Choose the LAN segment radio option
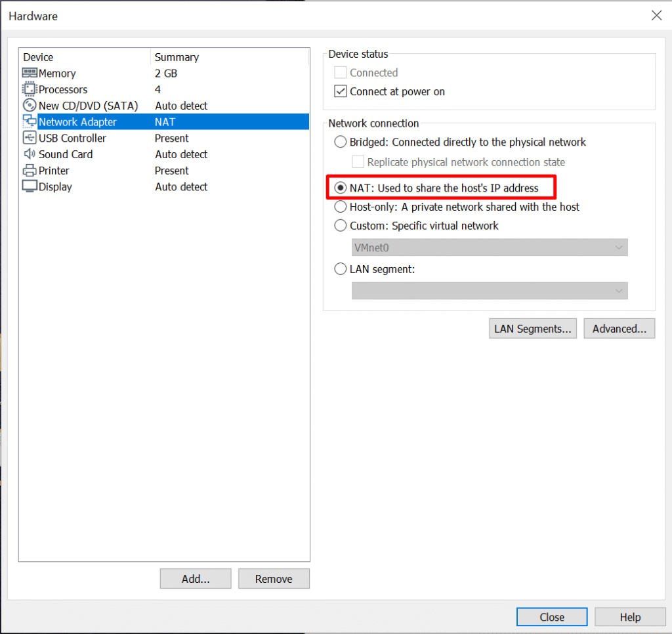Screen dimensions: 672x634 (x=341, y=269)
